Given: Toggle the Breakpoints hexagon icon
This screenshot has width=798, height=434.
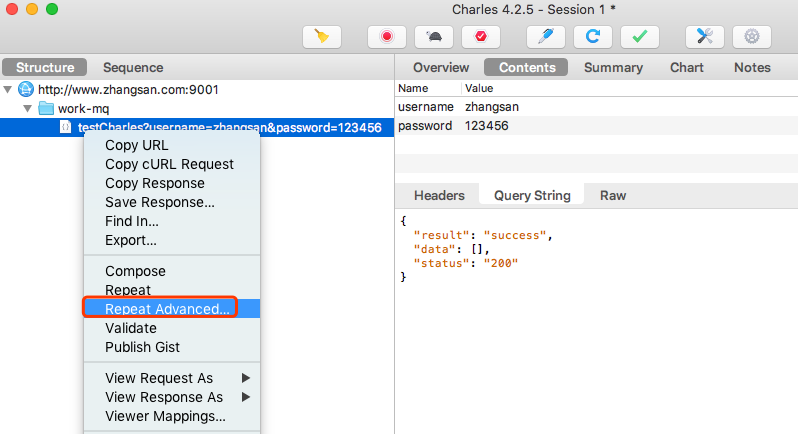Looking at the screenshot, I should click(480, 37).
